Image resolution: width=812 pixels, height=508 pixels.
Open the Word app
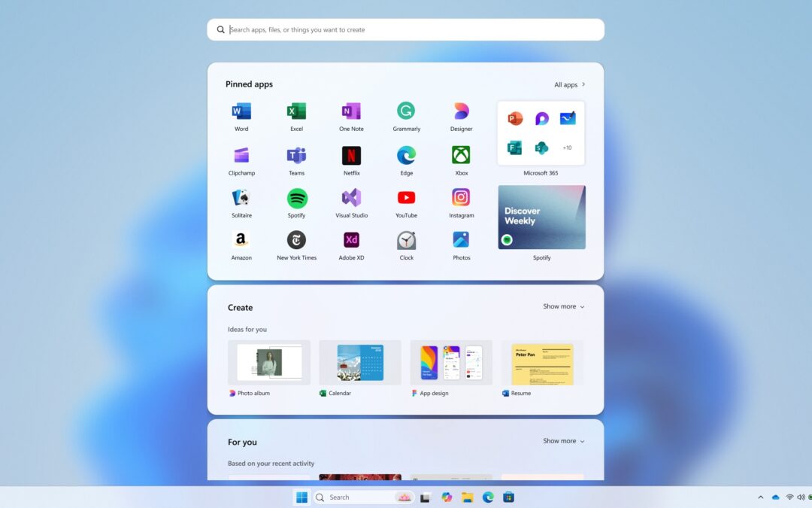pos(241,111)
